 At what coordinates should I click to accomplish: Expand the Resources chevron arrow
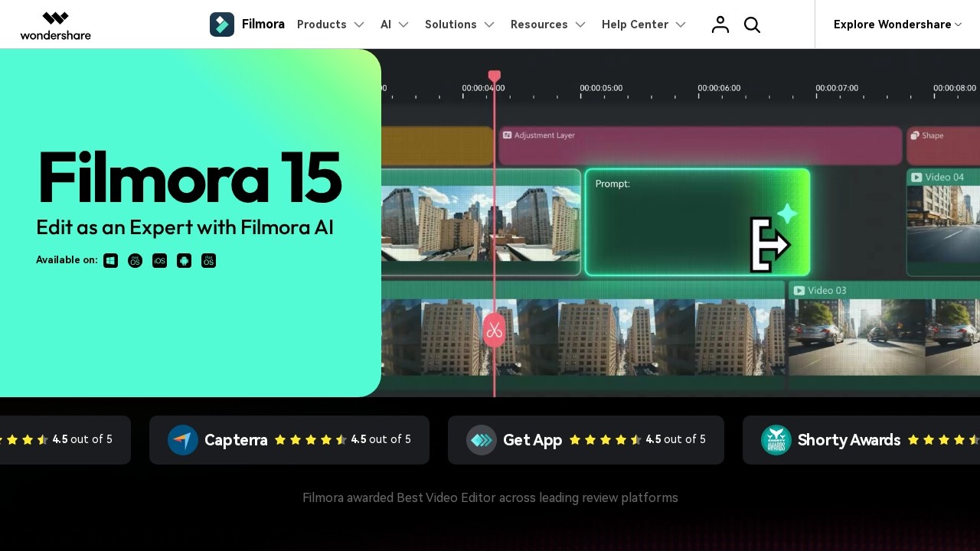580,24
